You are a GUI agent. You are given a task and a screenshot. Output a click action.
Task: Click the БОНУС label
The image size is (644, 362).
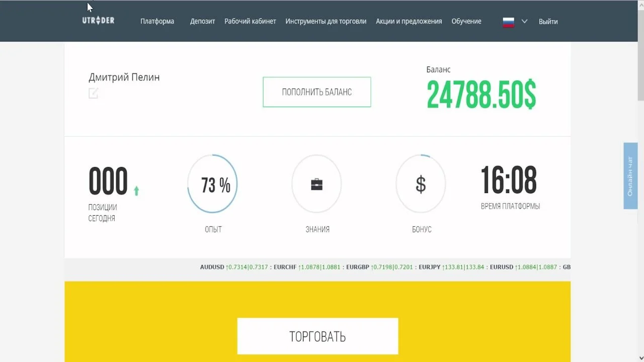point(422,229)
